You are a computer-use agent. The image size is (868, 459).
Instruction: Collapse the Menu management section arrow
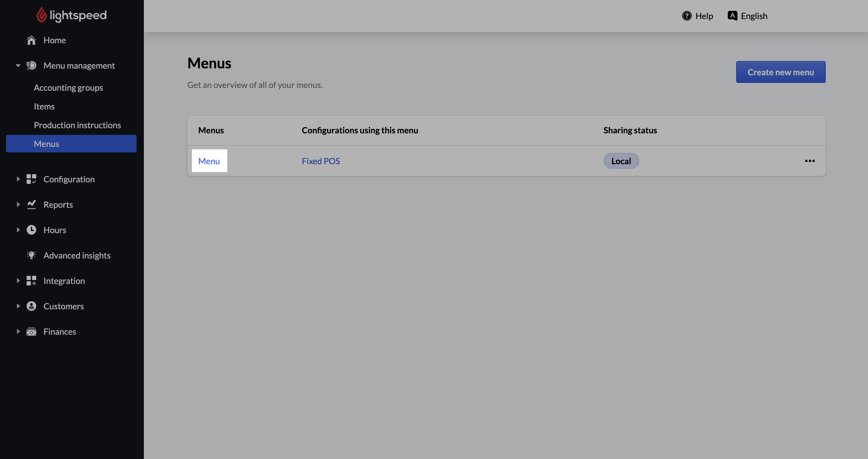coord(18,65)
